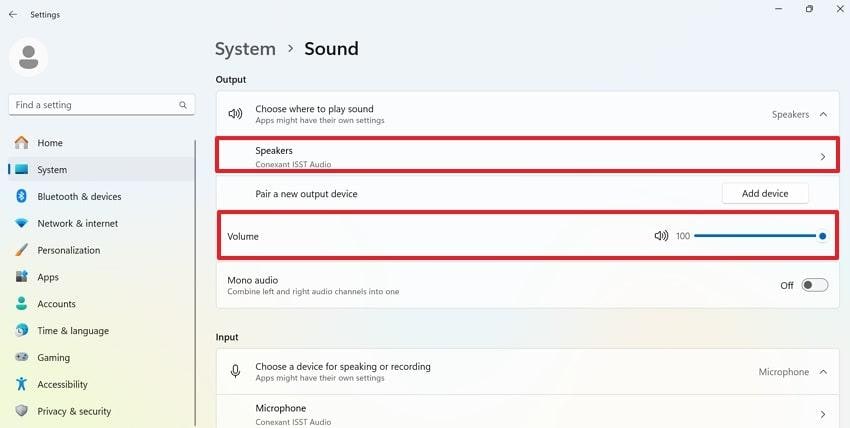
Task: Go to Time & language settings
Action: click(x=73, y=331)
